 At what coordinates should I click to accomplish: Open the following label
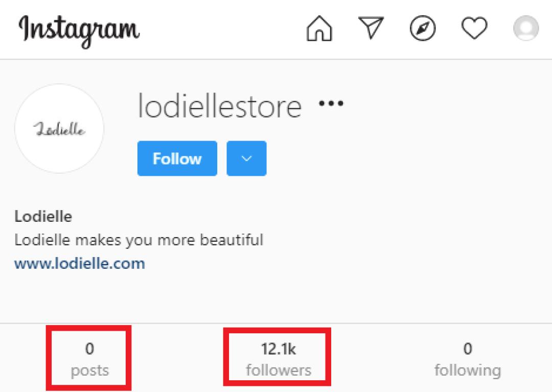coord(468,370)
